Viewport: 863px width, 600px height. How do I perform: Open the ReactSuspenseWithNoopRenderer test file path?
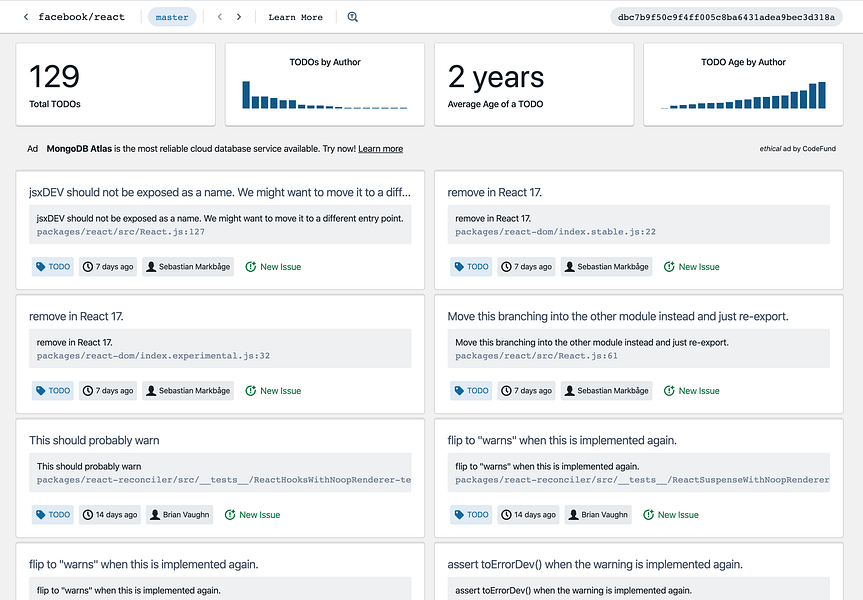[x=642, y=480]
